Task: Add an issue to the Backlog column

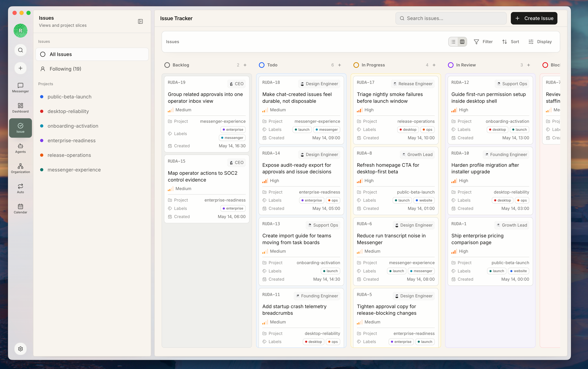Action: 245,65
